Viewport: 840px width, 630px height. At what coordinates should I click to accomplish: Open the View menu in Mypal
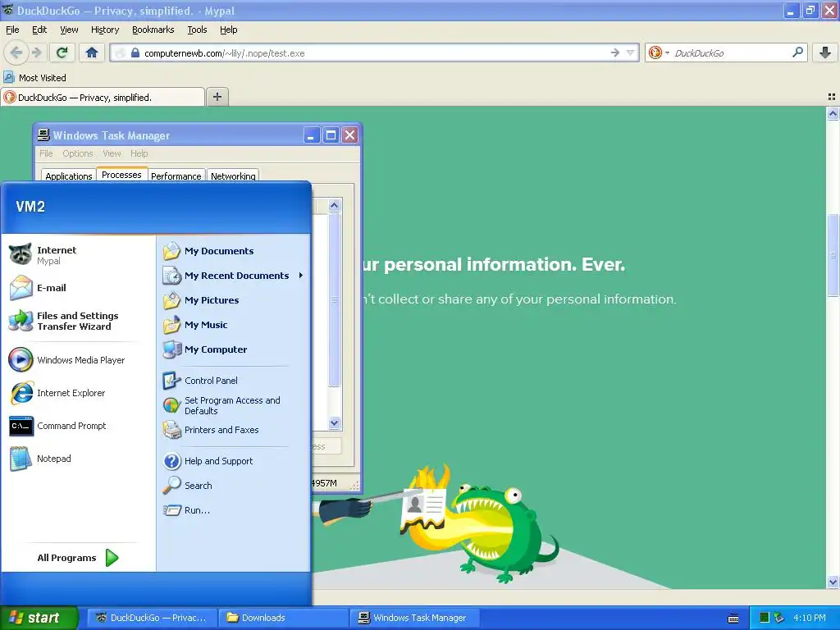[69, 30]
